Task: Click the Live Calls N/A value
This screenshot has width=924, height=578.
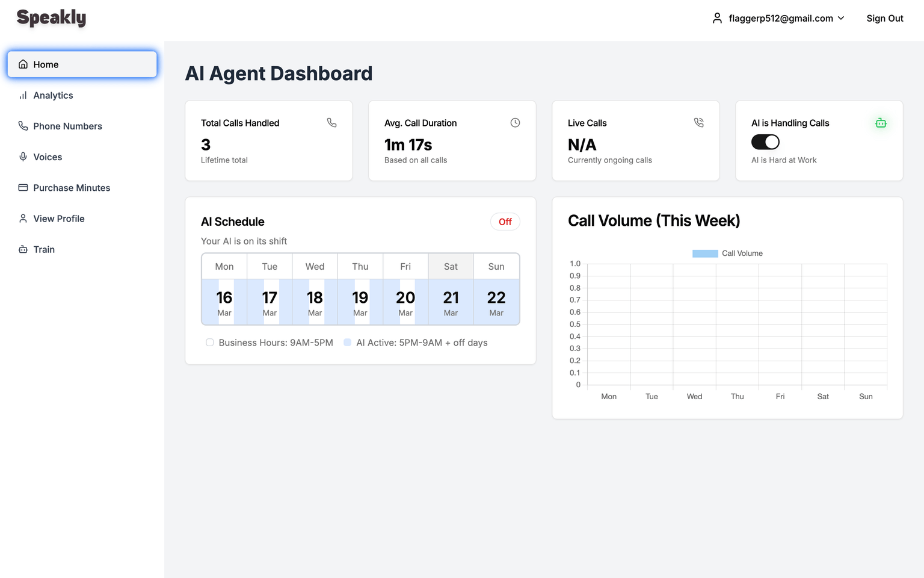Action: (582, 145)
